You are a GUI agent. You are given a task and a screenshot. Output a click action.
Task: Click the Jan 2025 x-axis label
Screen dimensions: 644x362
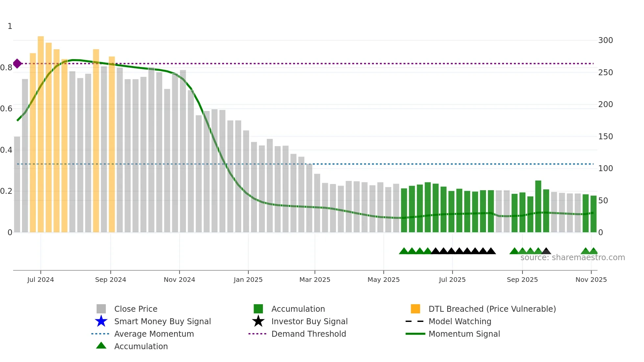[x=248, y=280]
